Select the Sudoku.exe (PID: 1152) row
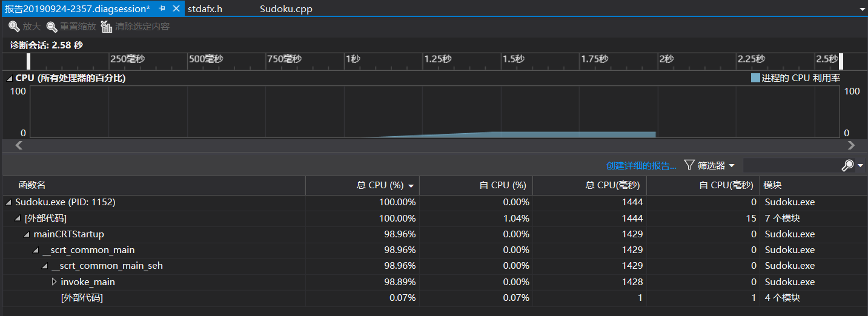The width and height of the screenshot is (868, 316). coord(434,202)
